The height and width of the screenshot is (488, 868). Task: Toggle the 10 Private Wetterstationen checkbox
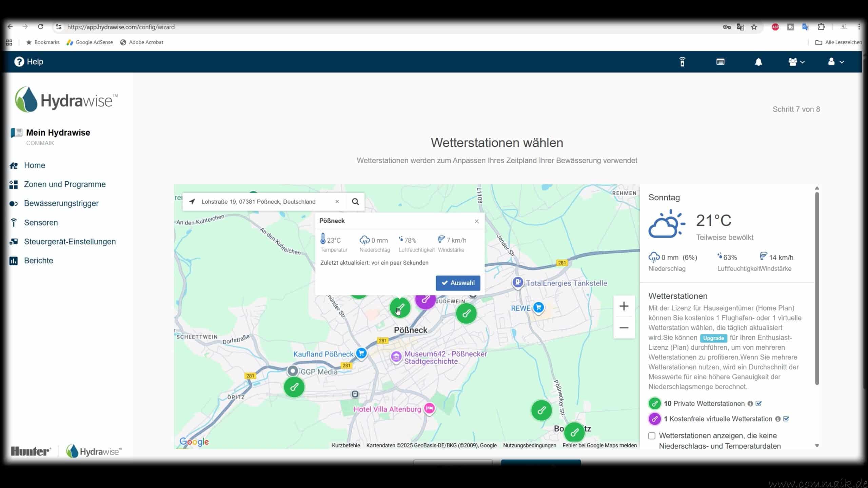click(759, 404)
